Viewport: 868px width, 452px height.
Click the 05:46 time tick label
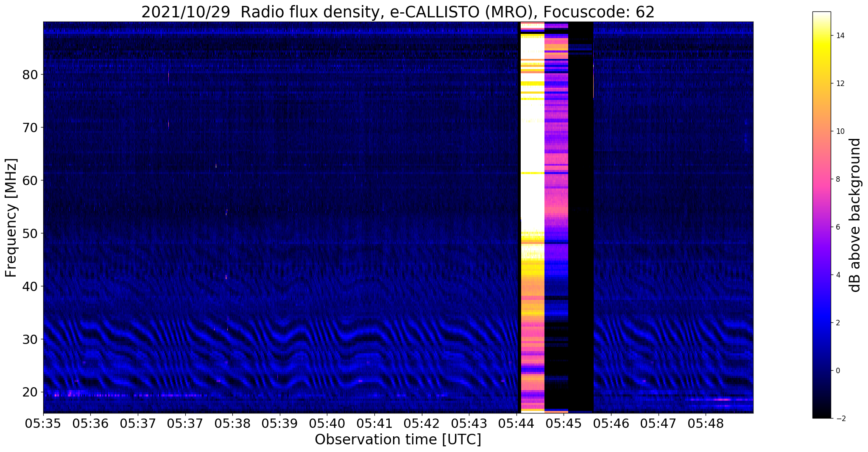[611, 424]
